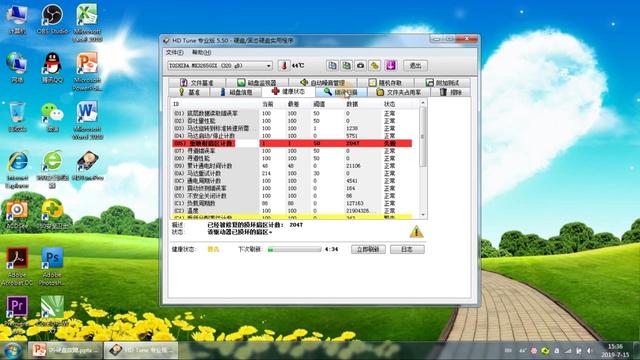Click the 日志 log button
The width and height of the screenshot is (640, 360).
click(x=407, y=249)
